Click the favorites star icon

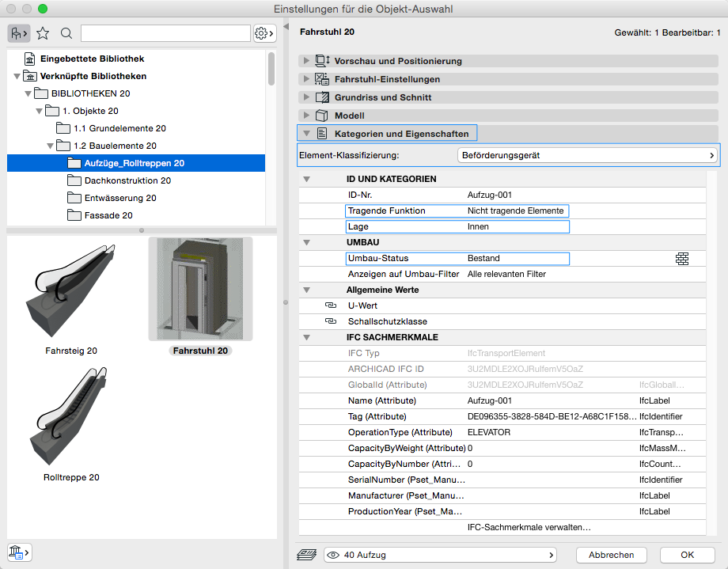(43, 33)
